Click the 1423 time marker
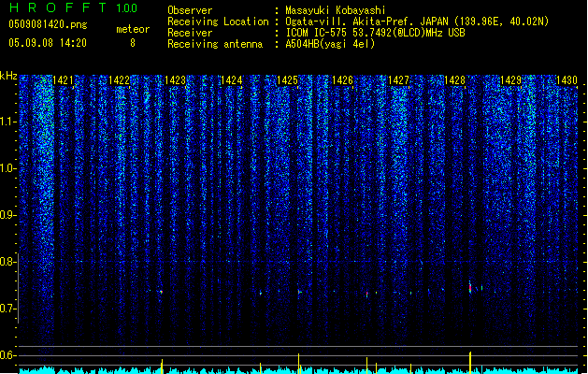588x374 pixels. click(175, 80)
